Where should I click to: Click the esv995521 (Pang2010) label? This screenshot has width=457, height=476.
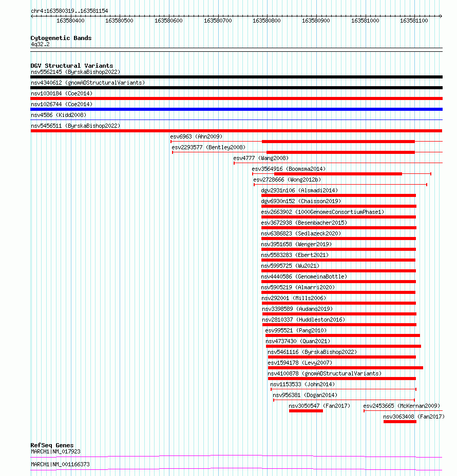296,331
